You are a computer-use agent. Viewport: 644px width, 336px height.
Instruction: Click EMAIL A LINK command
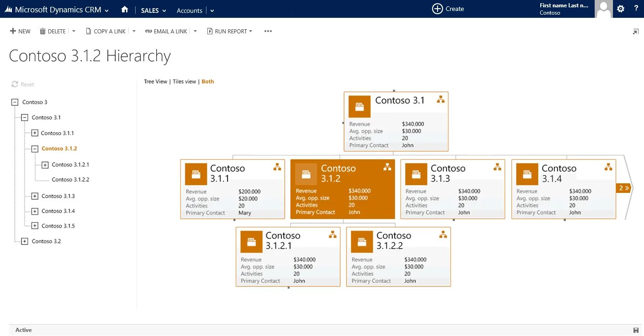pyautogui.click(x=166, y=31)
